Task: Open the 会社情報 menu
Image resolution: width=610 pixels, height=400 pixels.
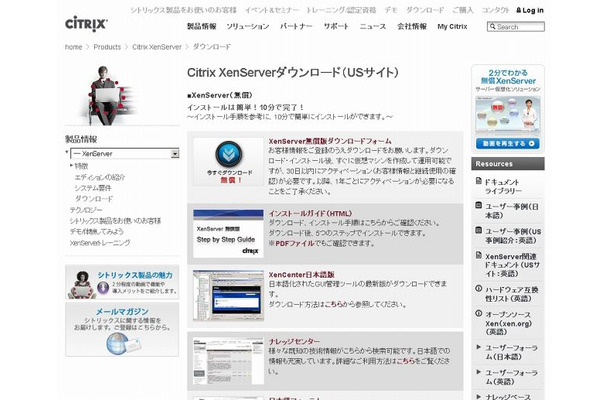Action: (412, 26)
